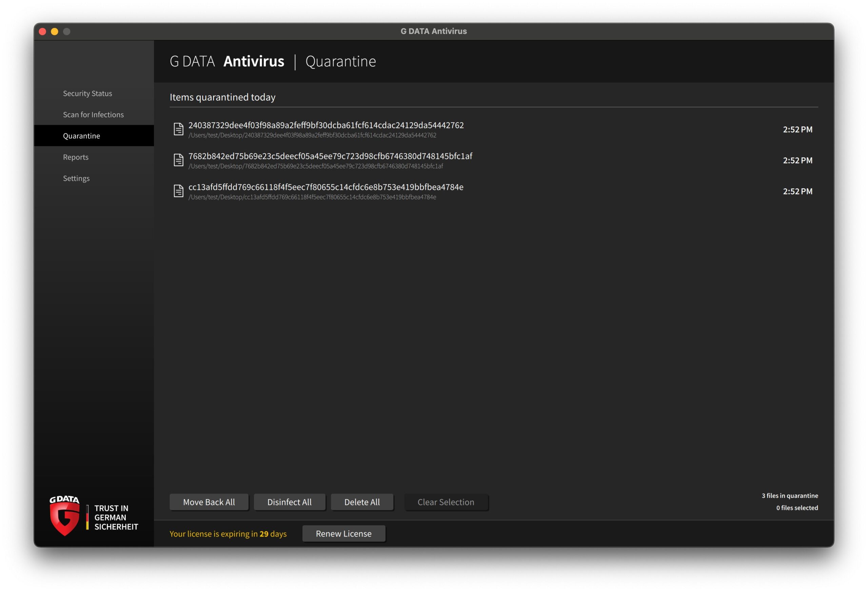Click the yellow minimize window button
The height and width of the screenshot is (592, 868).
click(55, 32)
